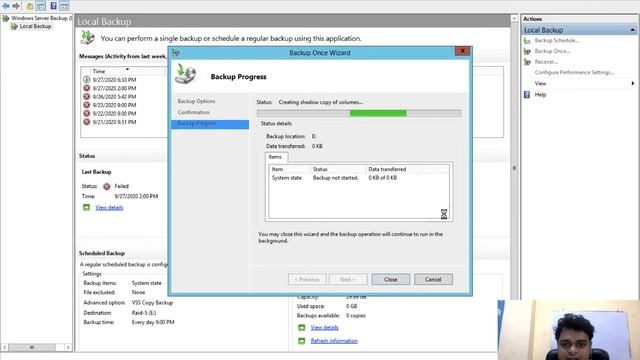
Task: Click error icon of 9/26/2020 message
Action: click(87, 97)
